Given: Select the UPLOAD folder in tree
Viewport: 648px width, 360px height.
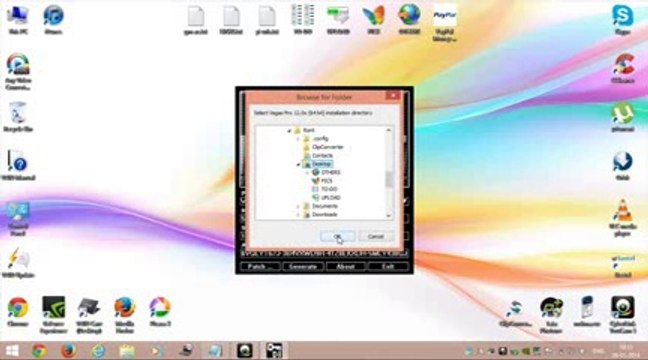Looking at the screenshot, I should (331, 198).
